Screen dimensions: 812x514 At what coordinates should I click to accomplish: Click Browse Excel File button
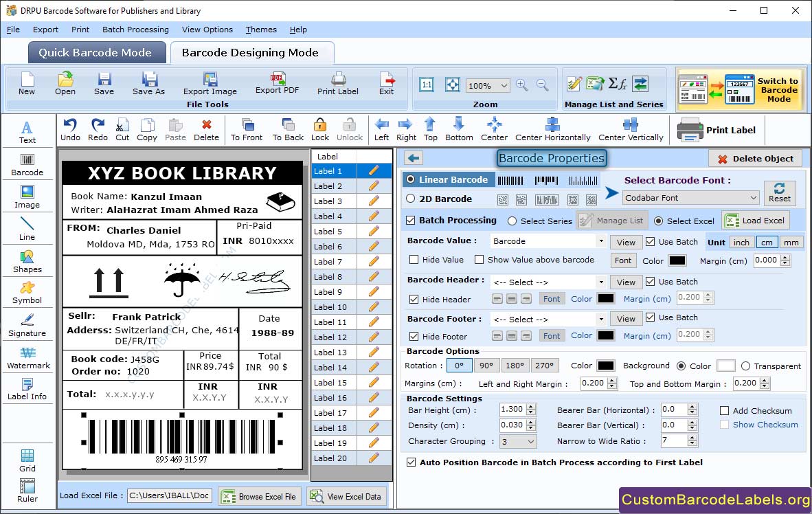point(259,496)
